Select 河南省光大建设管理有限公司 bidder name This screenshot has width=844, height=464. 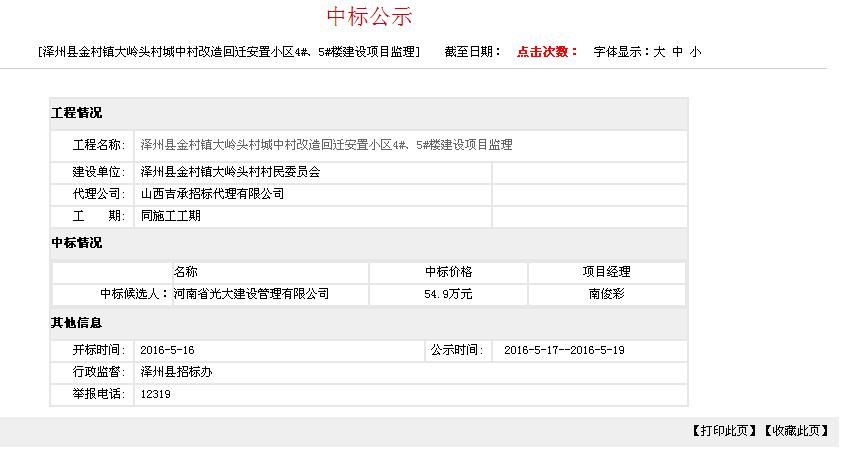click(251, 294)
